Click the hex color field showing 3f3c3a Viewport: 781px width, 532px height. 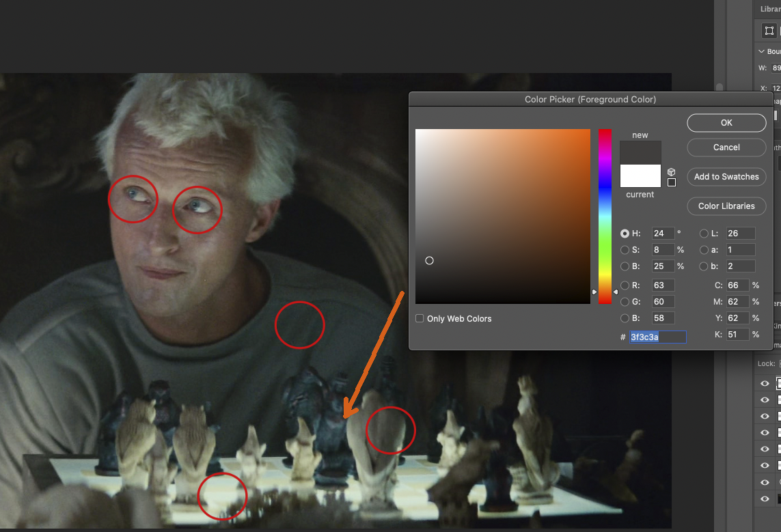(657, 337)
